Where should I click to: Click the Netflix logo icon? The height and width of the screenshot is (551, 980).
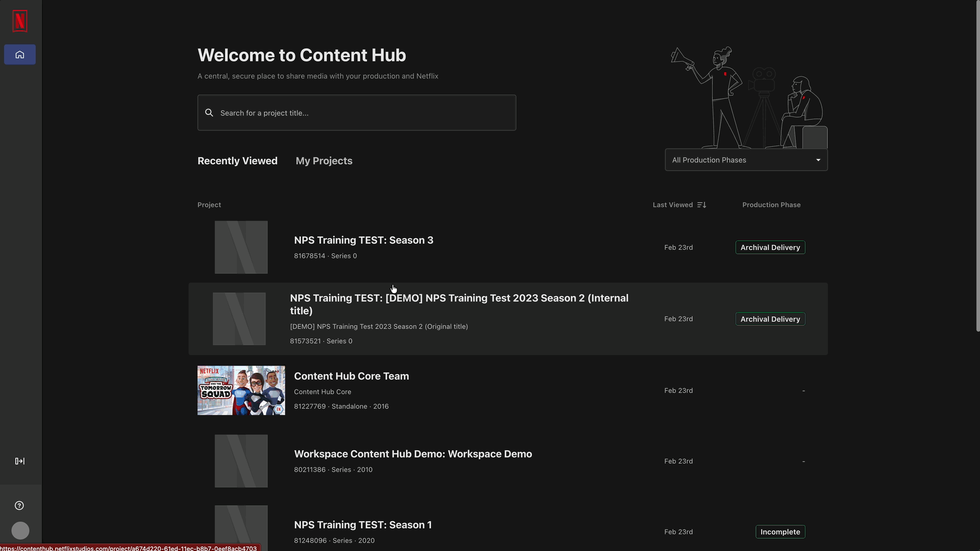pyautogui.click(x=20, y=21)
